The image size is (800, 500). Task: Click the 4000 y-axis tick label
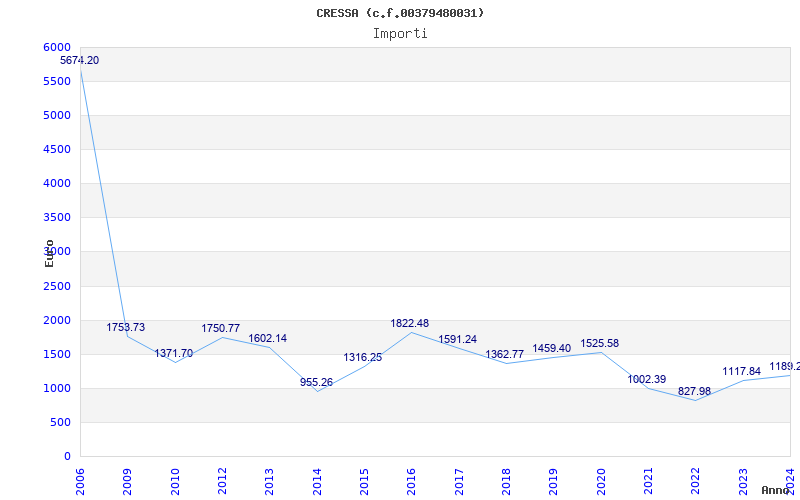[x=57, y=183]
